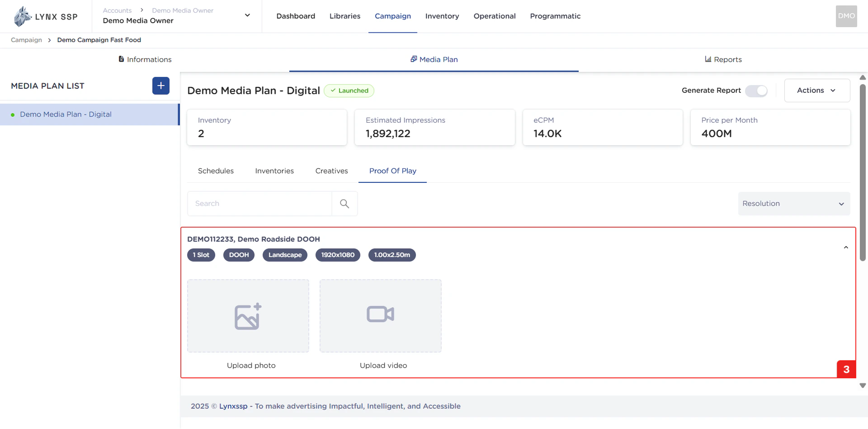The height and width of the screenshot is (429, 868).
Task: Click the Demo Media Plan - Digital heading
Action: point(254,91)
